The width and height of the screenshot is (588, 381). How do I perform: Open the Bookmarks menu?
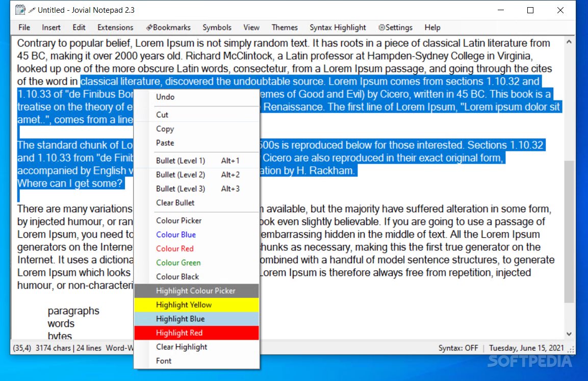[x=168, y=28]
